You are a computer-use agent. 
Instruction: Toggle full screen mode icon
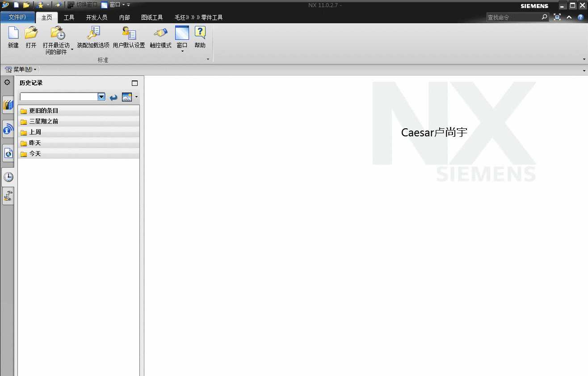[x=557, y=17]
